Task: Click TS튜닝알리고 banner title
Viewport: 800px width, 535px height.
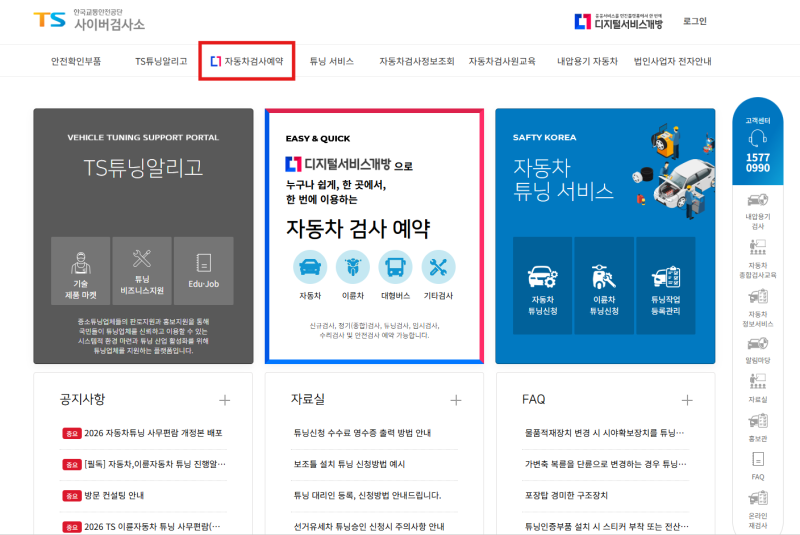Action: (143, 168)
